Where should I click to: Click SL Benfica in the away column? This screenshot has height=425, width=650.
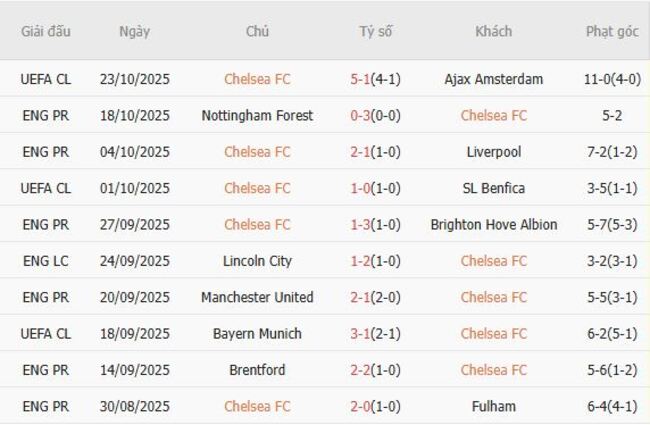tap(493, 188)
